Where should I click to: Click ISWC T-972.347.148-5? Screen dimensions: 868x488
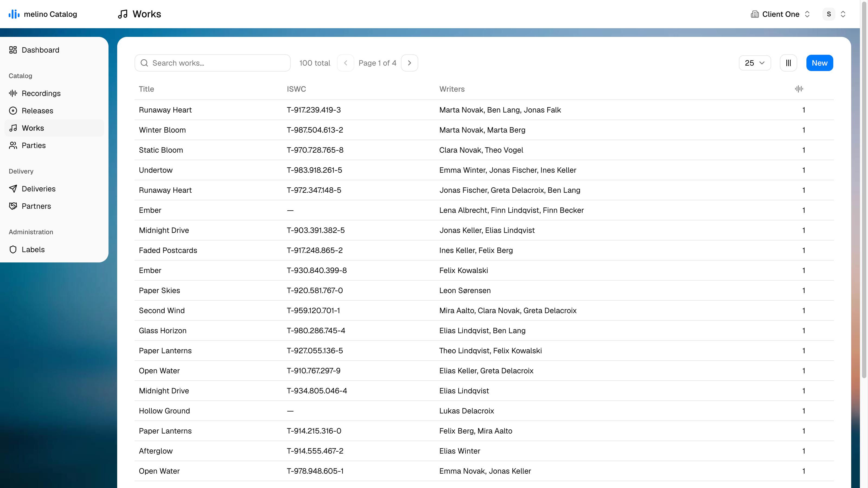pos(314,190)
